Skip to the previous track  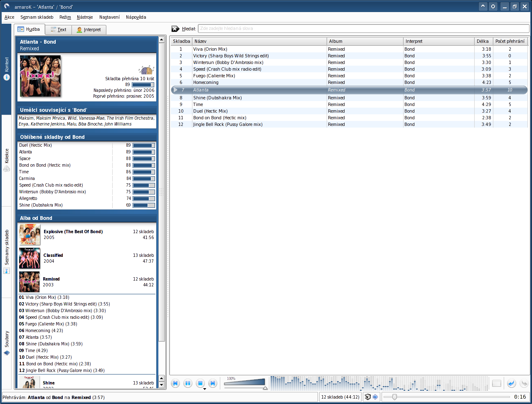coord(175,383)
